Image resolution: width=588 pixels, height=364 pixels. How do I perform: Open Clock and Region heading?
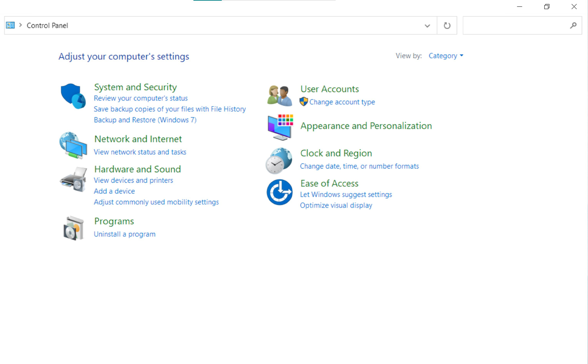336,153
